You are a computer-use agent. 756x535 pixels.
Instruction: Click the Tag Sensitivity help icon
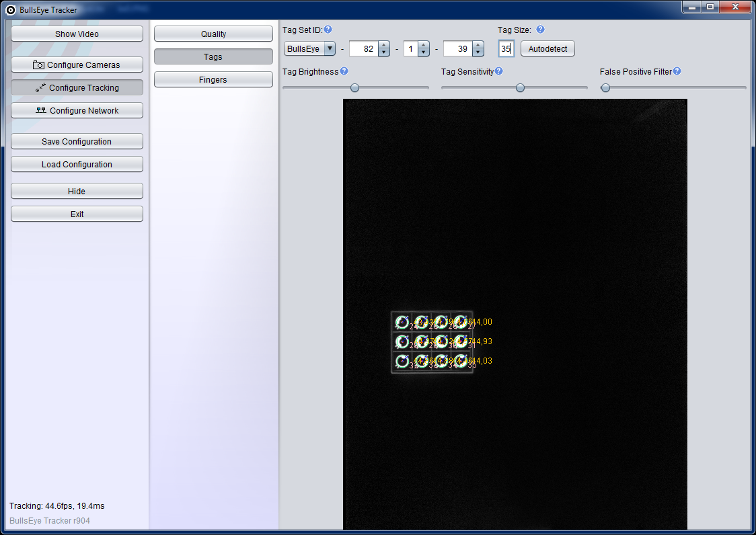click(499, 71)
